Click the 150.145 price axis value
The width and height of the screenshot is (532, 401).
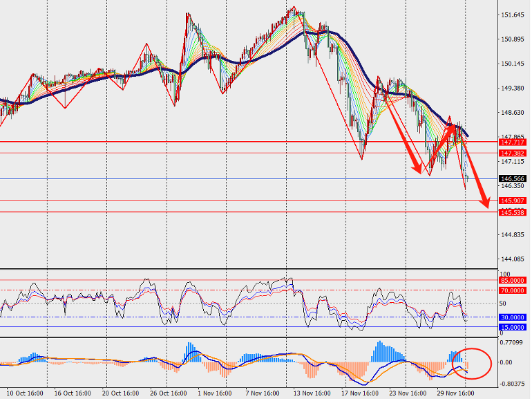click(x=513, y=64)
